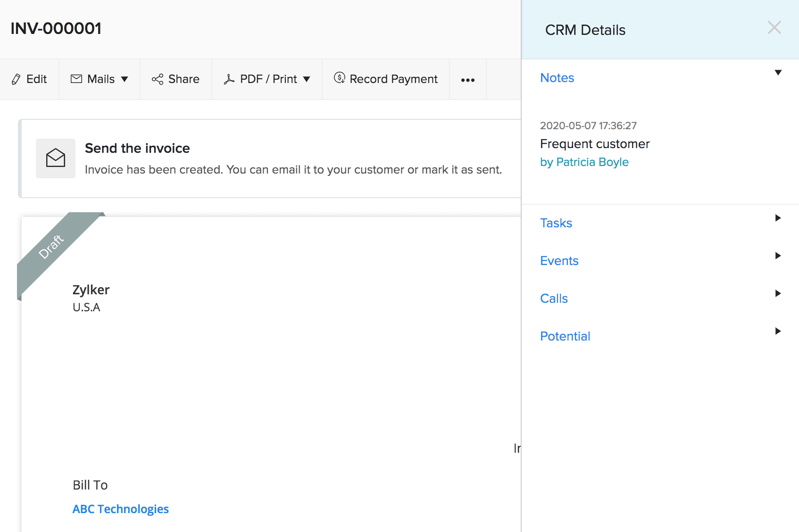Open the more actions ellipsis menu
The width and height of the screenshot is (799, 532).
pyautogui.click(x=467, y=80)
